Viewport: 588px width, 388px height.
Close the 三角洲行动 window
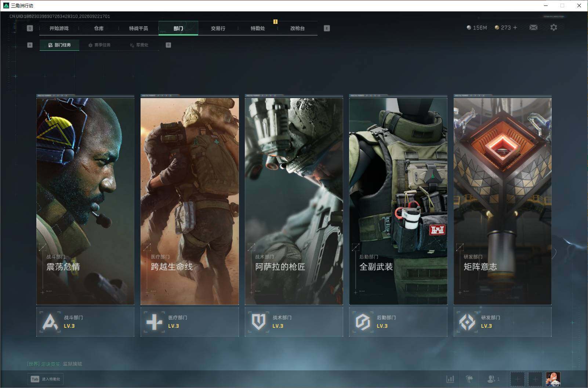579,6
